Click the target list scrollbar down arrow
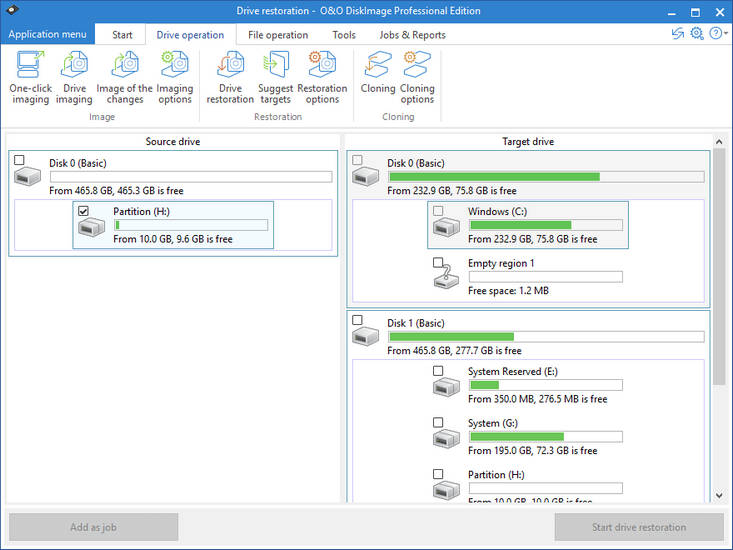Viewport: 733px width, 550px height. (718, 495)
